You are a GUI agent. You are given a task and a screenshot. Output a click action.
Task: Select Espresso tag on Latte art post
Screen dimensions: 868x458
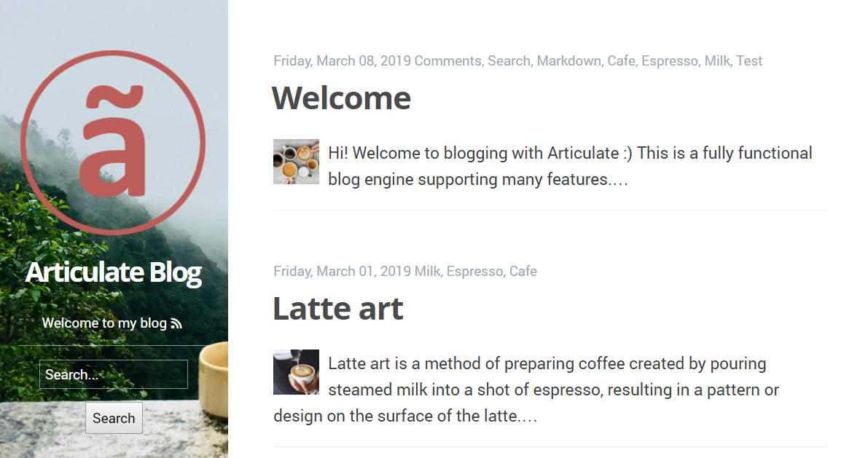point(475,271)
